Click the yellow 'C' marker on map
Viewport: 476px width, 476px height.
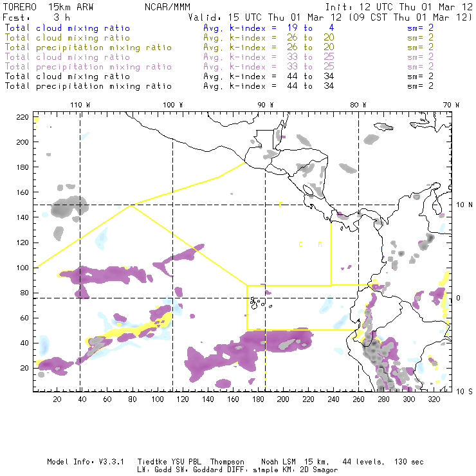point(300,244)
